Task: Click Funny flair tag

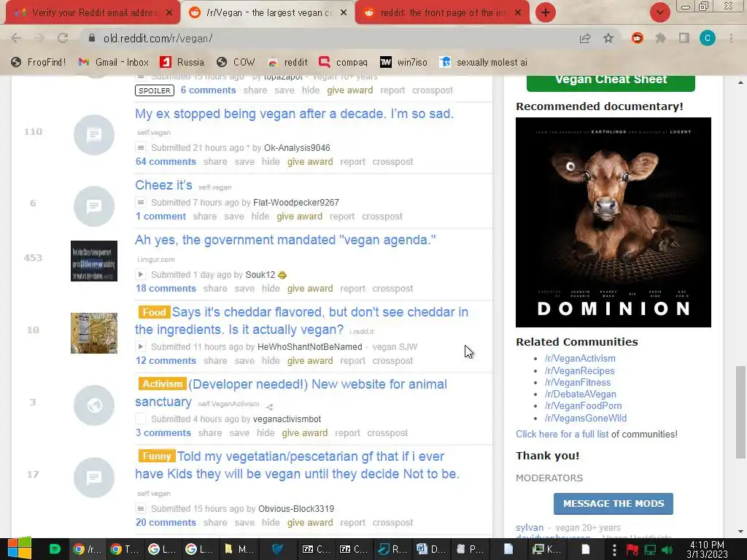Action: coord(157,456)
